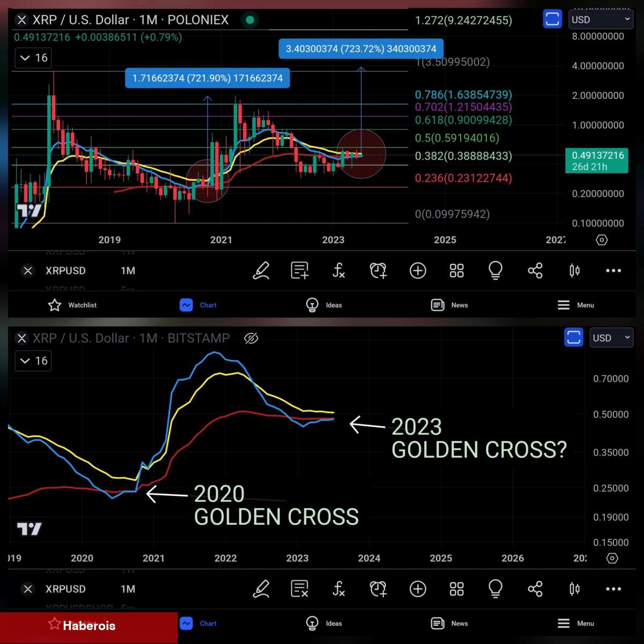Screen dimensions: 644x644
Task: Open price scale settings hexagon in bottom chart
Action: pos(612,558)
